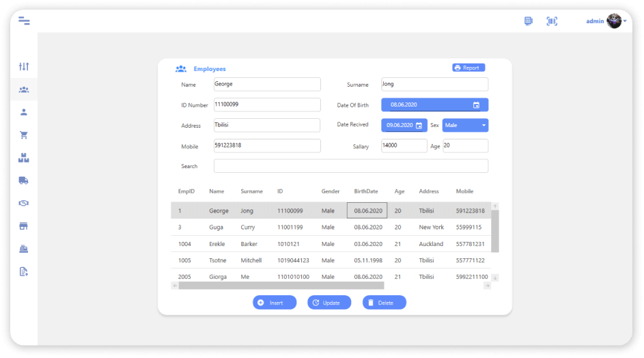The image size is (644, 358).
Task: Open the store sidebar icon
Action: point(24,226)
